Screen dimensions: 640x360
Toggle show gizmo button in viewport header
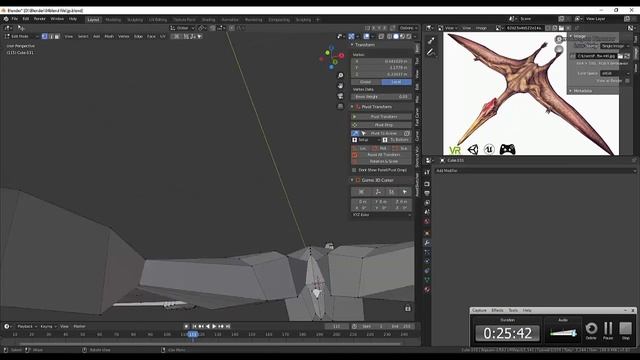[352, 36]
